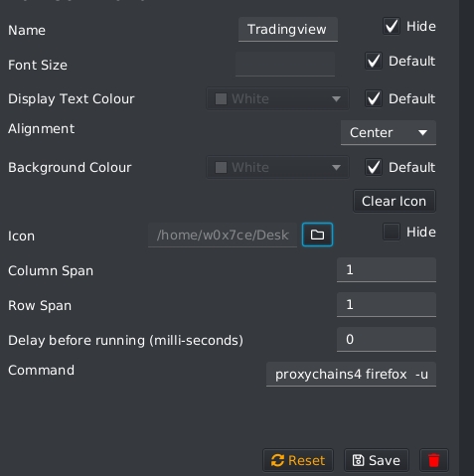This screenshot has width=474, height=476.
Task: Toggle Default for Background Colour
Action: click(374, 167)
